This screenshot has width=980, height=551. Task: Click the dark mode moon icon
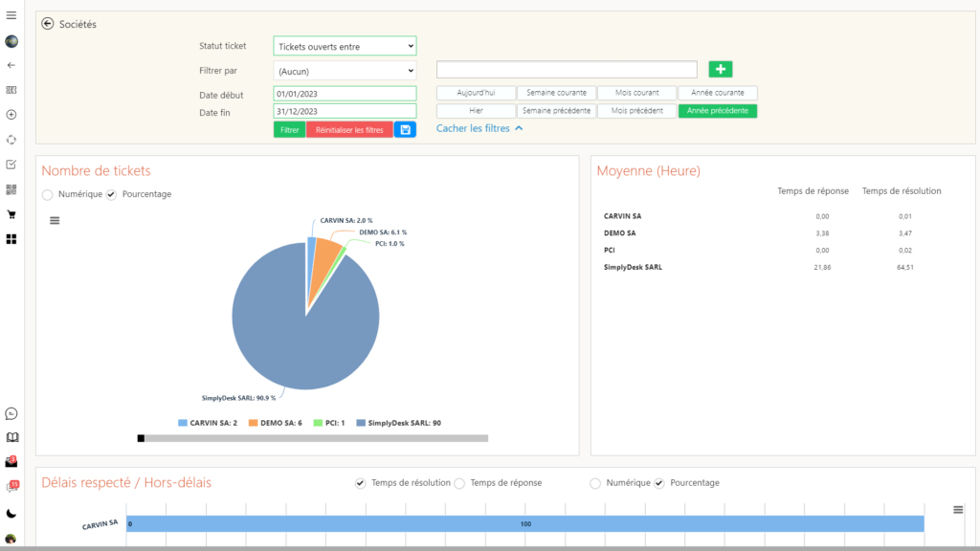point(11,514)
